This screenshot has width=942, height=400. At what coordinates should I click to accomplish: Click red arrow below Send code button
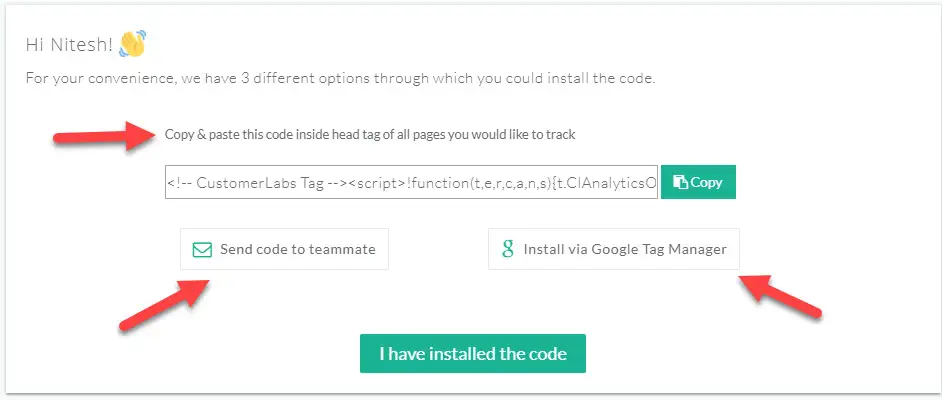click(163, 305)
